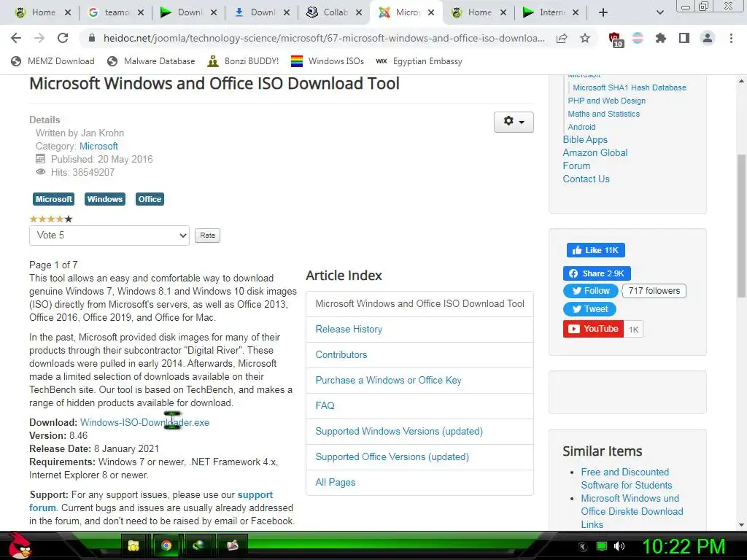Image resolution: width=747 pixels, height=560 pixels.
Task: Open the Malware Database bookmark
Action: coord(152,61)
